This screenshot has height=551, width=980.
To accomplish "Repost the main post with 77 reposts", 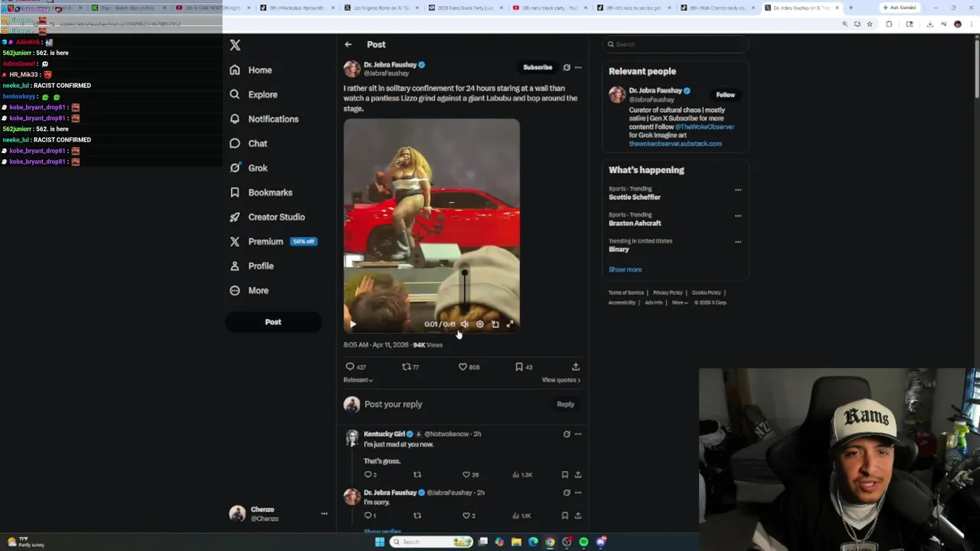I will tap(410, 367).
